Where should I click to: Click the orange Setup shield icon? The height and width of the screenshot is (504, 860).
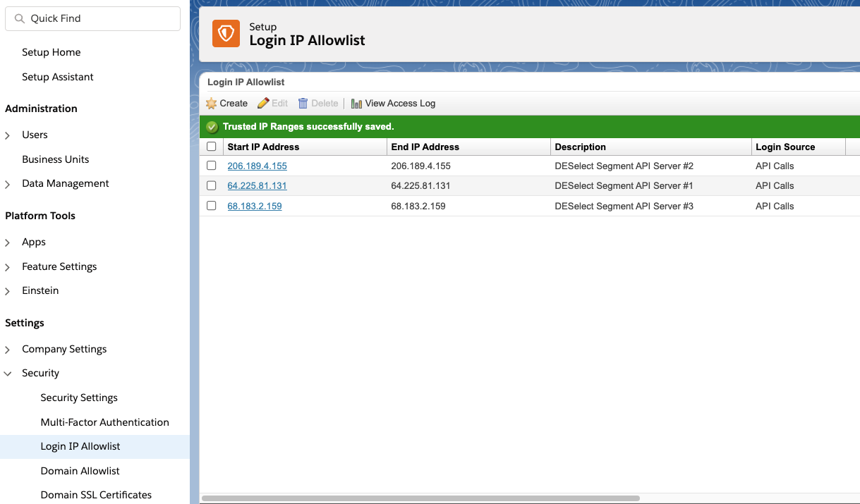[x=226, y=33]
